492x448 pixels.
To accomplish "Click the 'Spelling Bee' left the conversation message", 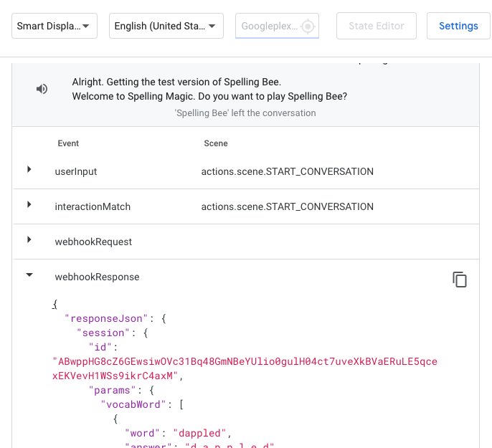I will (245, 113).
